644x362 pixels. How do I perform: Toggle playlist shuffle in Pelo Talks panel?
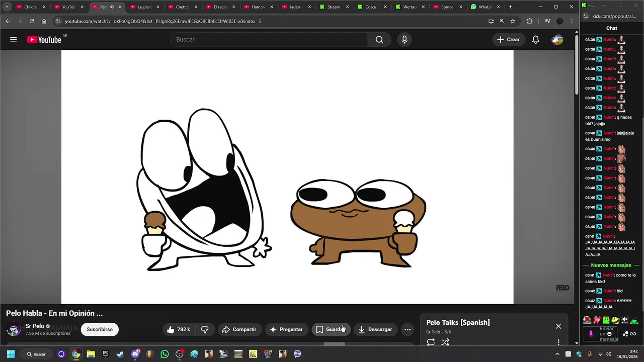445,342
